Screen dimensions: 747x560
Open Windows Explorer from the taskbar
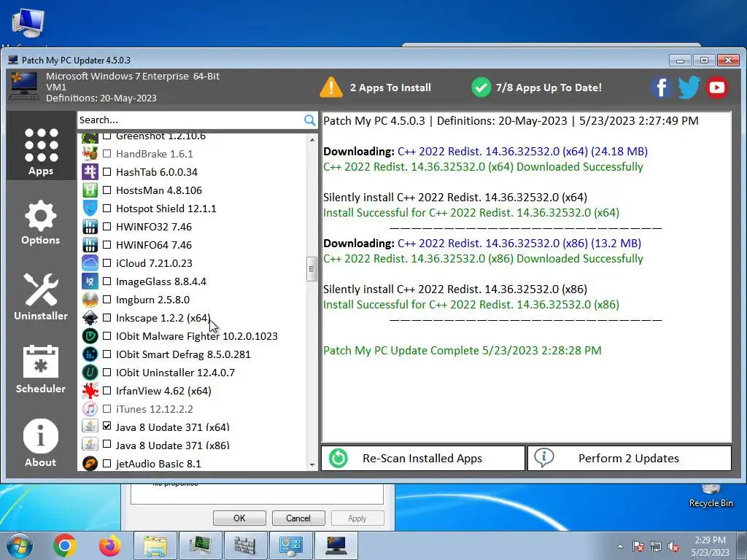(155, 545)
